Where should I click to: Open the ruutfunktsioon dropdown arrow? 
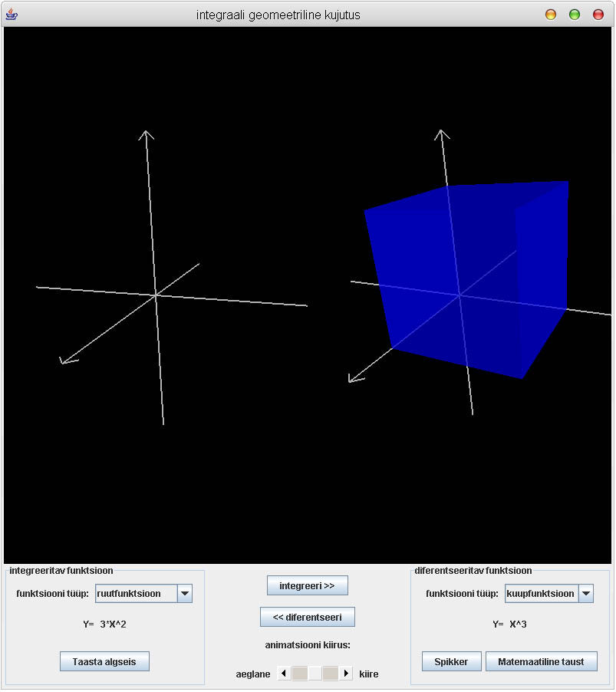[x=184, y=594]
